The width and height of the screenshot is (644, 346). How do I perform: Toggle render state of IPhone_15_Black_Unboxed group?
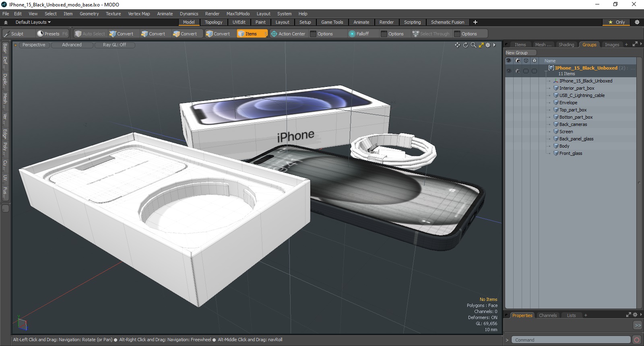point(518,71)
